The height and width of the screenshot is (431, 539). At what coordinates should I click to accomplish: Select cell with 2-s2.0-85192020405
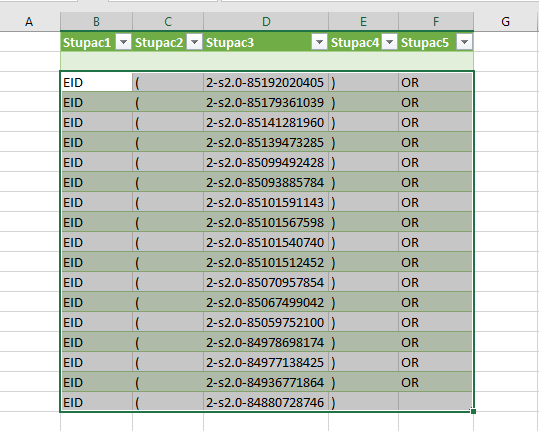click(266, 82)
